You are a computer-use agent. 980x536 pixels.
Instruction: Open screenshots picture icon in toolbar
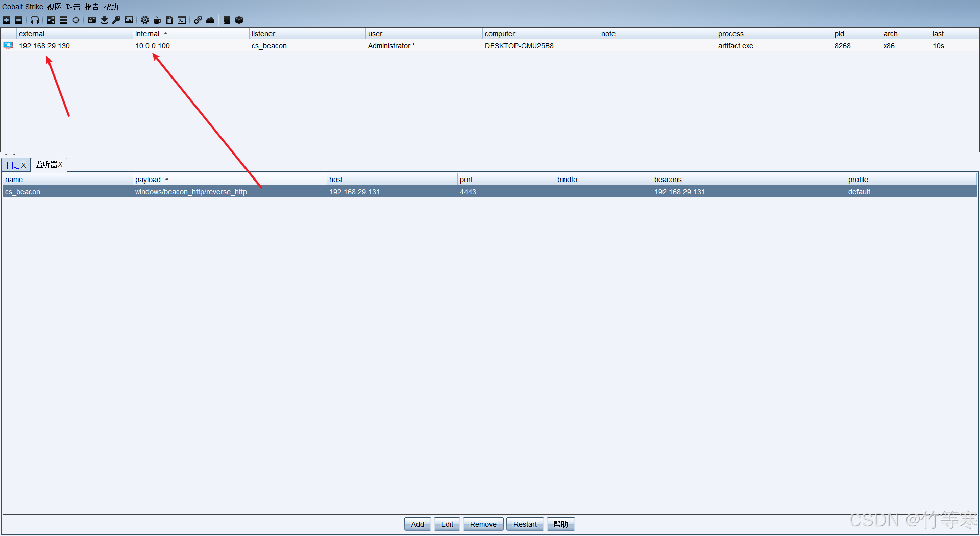[x=129, y=20]
